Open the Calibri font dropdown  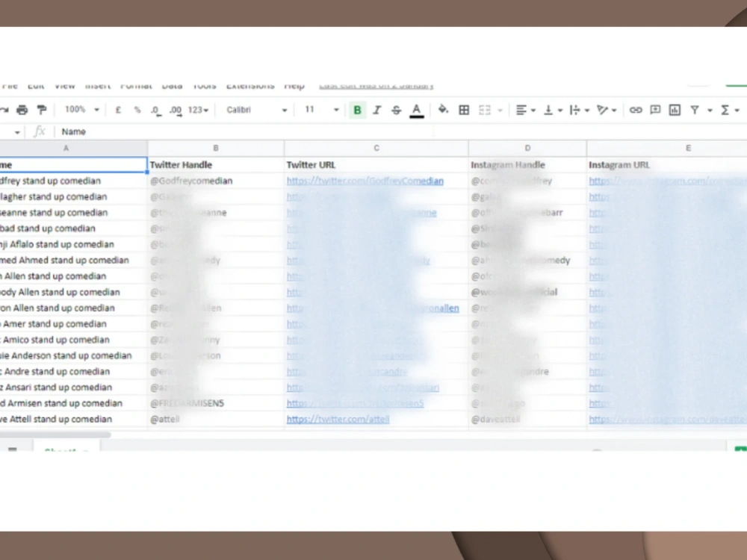tap(256, 110)
